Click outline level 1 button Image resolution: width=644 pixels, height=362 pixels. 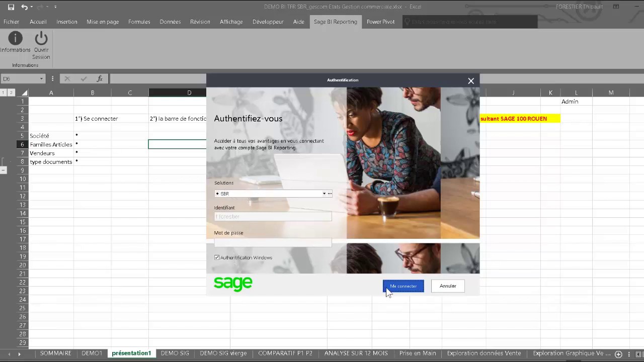[4, 93]
